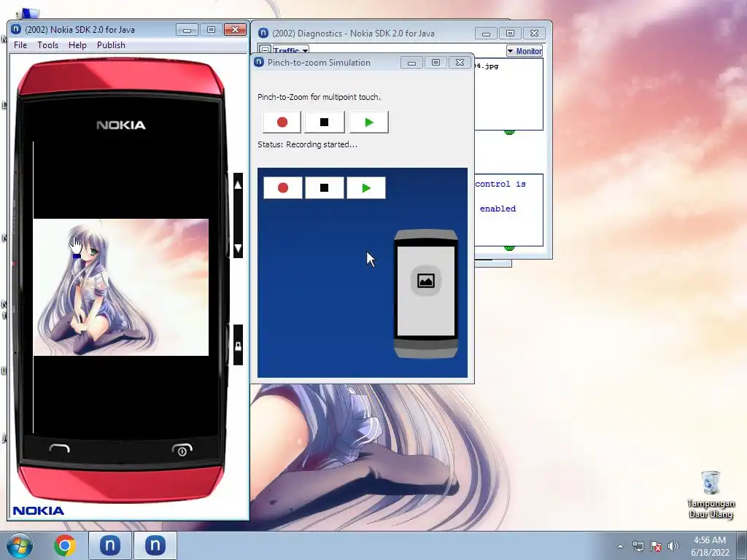
Task: Click the Stop button on blue canvas
Action: 324,187
